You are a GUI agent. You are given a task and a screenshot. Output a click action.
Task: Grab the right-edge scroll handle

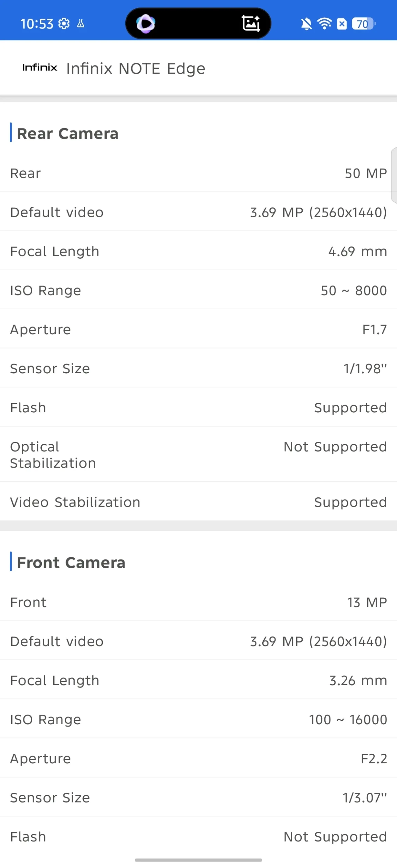pyautogui.click(x=394, y=175)
